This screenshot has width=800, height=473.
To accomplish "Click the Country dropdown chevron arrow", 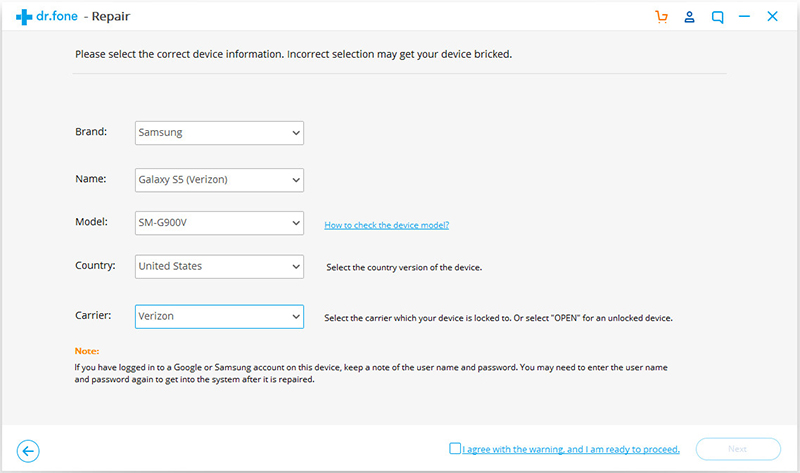I will pyautogui.click(x=296, y=266).
